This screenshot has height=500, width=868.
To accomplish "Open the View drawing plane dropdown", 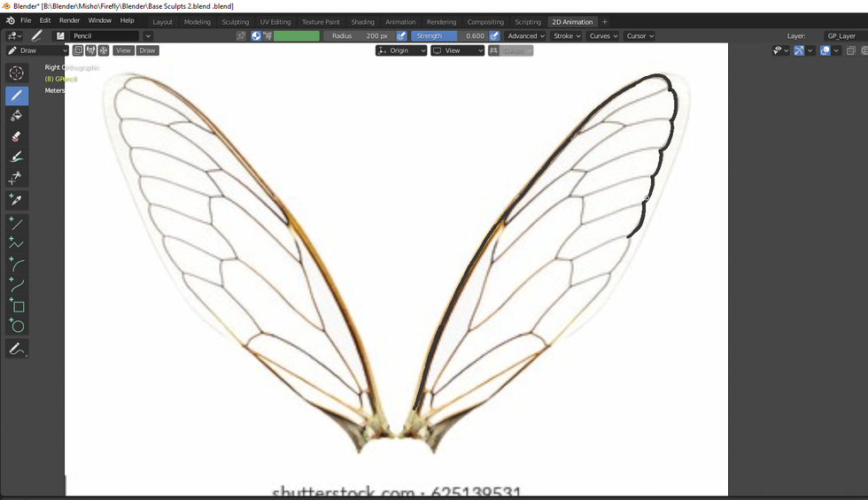I will (458, 50).
